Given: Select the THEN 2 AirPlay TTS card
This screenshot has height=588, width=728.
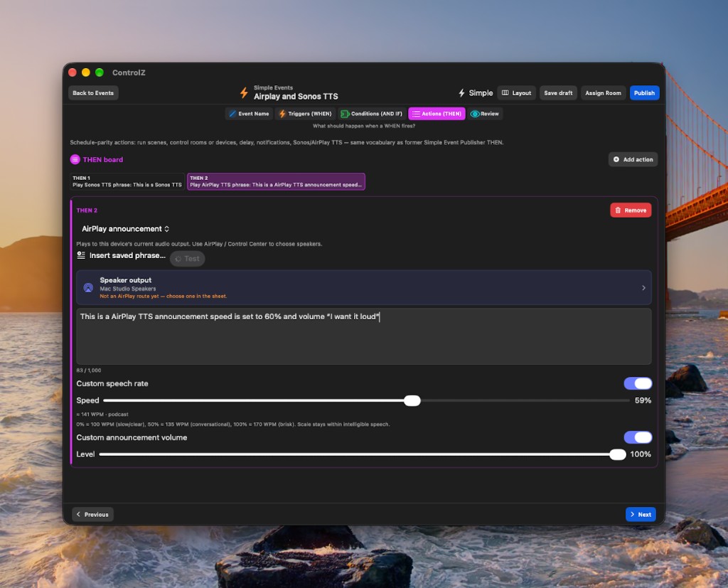Looking at the screenshot, I should point(276,181).
